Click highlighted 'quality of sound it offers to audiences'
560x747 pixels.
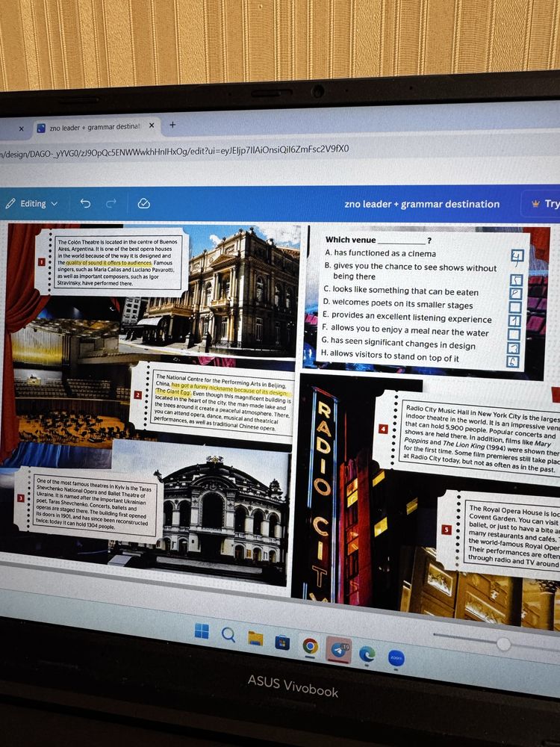pos(108,262)
